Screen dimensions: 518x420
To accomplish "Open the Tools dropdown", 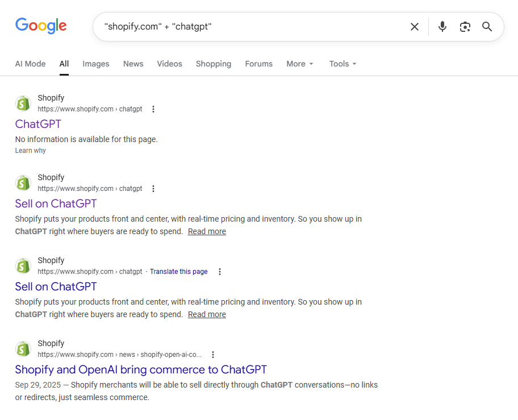I will 342,64.
